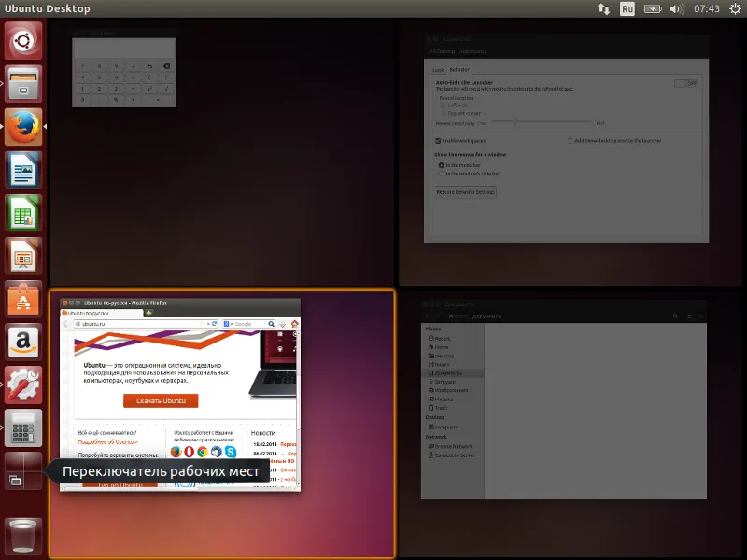The height and width of the screenshot is (560, 747).
Task: Select Документы in the Files sidebar
Action: pyautogui.click(x=453, y=373)
